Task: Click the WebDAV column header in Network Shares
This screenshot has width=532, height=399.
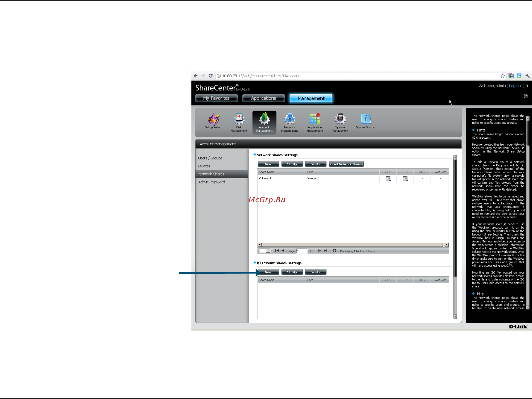Action: tap(440, 172)
